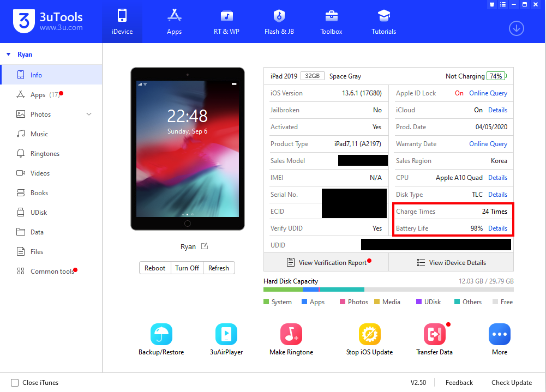Click the Media yellow legend swatch
The width and height of the screenshot is (546, 392).
click(x=377, y=301)
